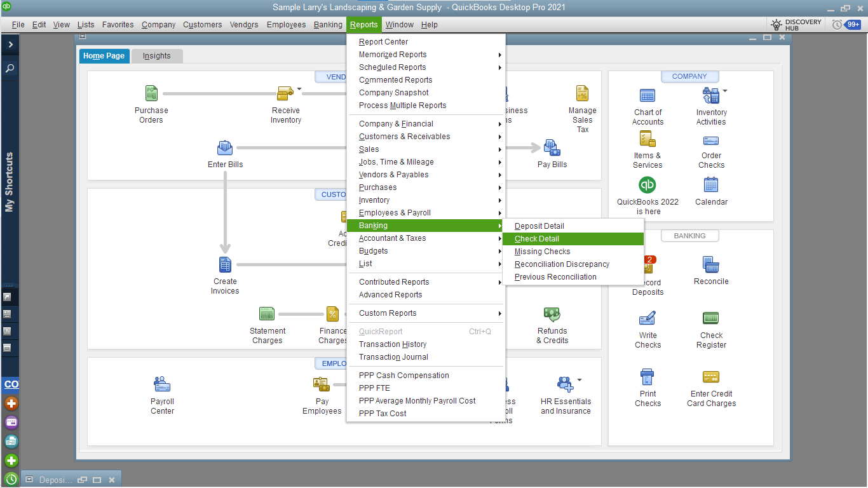Expand Jobs, Time & Mileage submenu

tap(426, 162)
